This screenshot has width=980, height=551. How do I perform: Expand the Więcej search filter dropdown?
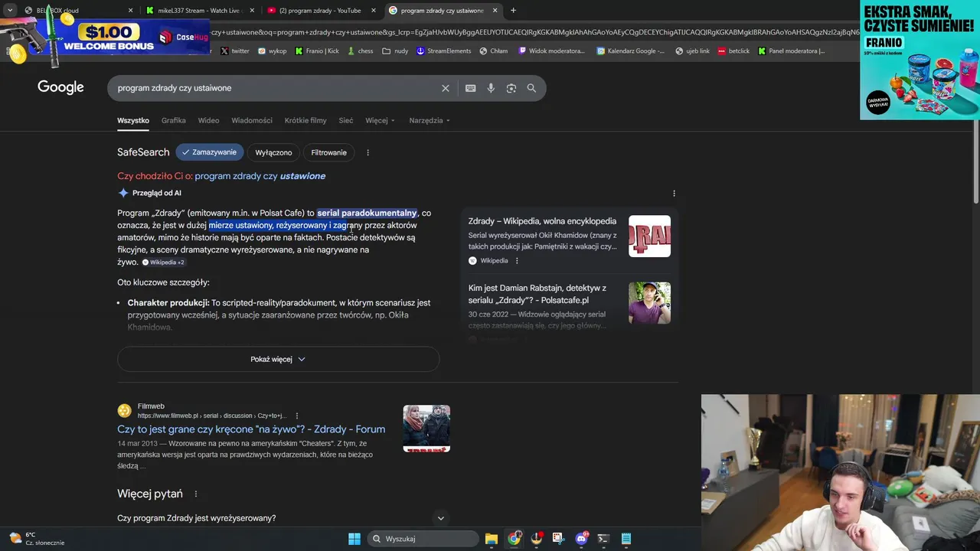point(380,120)
